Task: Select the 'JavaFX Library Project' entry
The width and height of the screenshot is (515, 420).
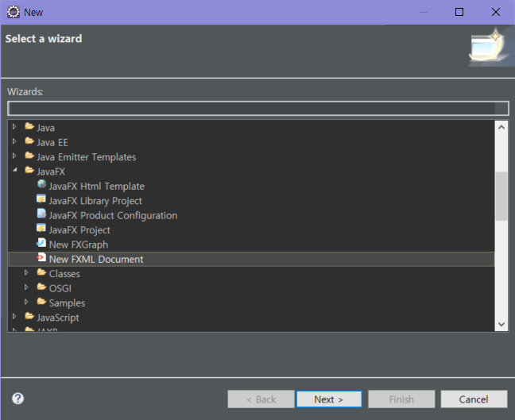Action: tap(95, 201)
